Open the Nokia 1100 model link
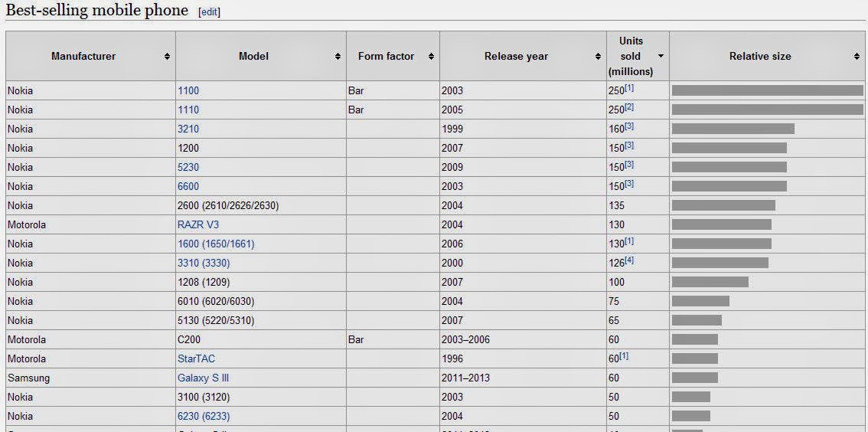The width and height of the screenshot is (868, 432). (x=188, y=90)
